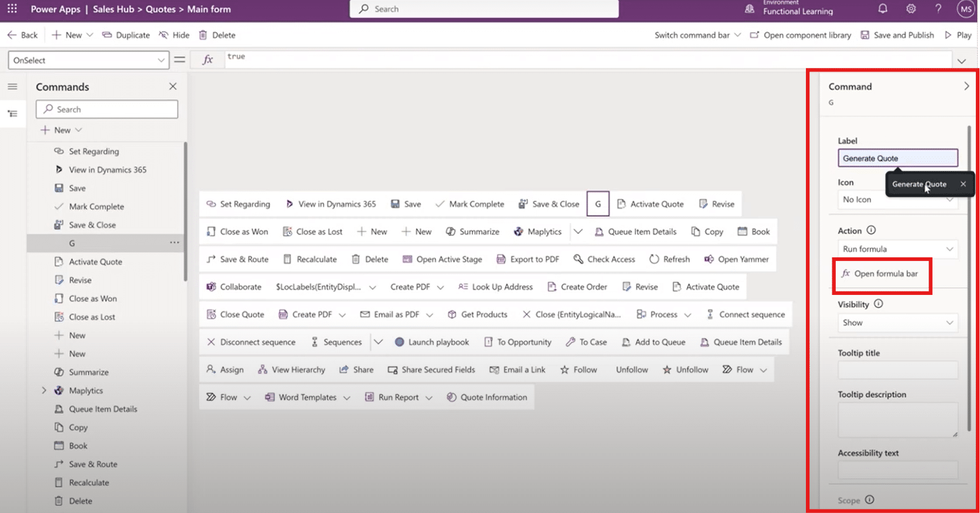Viewport: 980px width, 513px height.
Task: Expand the Maplytics tree item
Action: pos(44,390)
